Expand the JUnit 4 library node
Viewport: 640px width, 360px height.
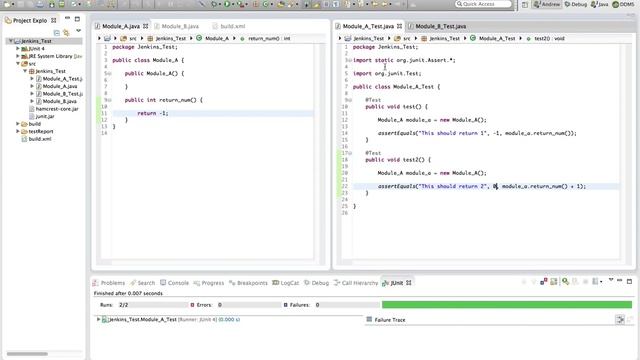(18, 49)
